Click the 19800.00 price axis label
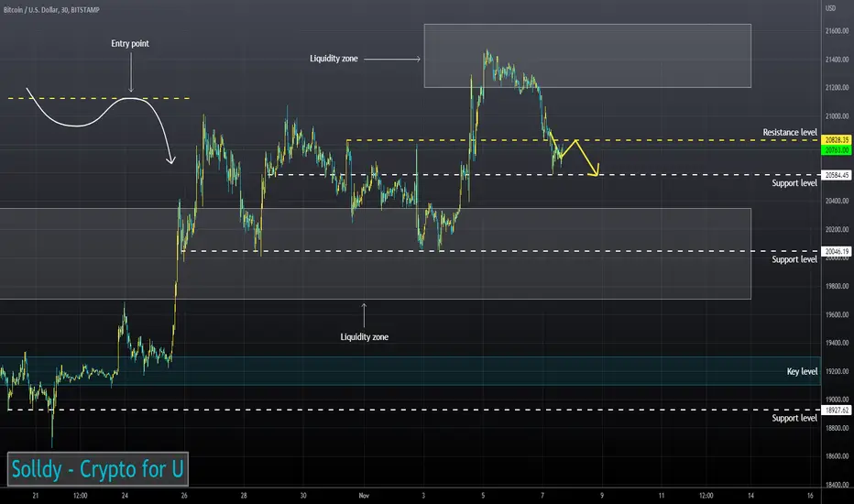Screen dimensions: 854x504 (837, 286)
